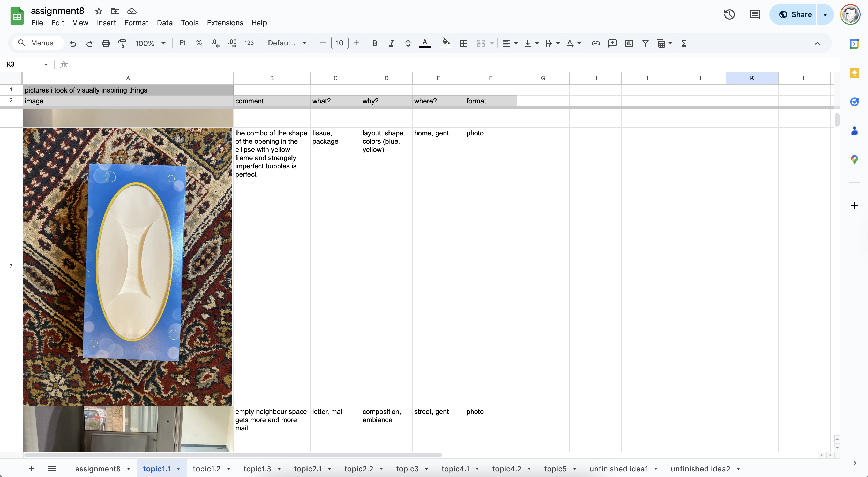868x477 pixels.
Task: Open the comments panel icon
Action: point(755,14)
